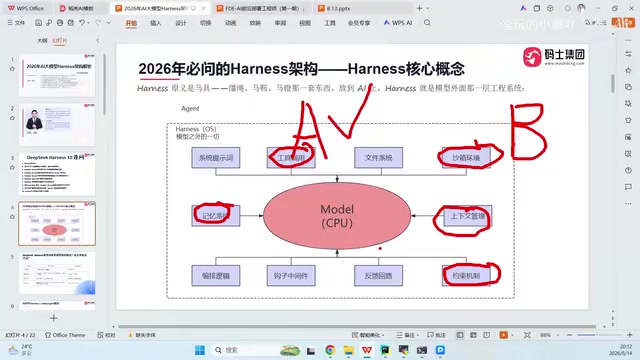The width and height of the screenshot is (640, 360).
Task: Switch to the 审阅 ribbon tab
Action: (x=280, y=23)
